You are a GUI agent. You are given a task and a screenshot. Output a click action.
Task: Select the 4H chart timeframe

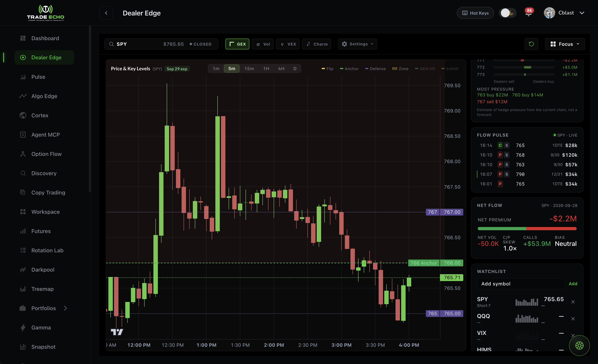(x=281, y=69)
